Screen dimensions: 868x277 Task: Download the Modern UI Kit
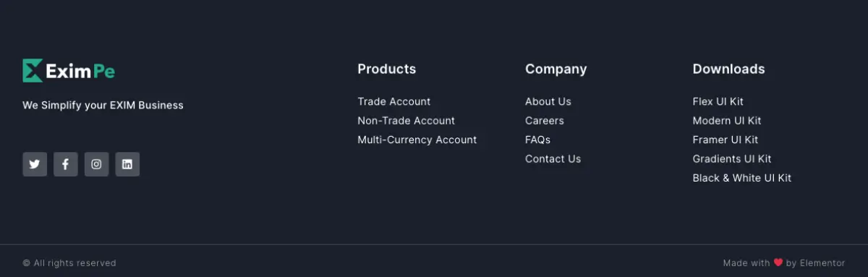tap(727, 121)
